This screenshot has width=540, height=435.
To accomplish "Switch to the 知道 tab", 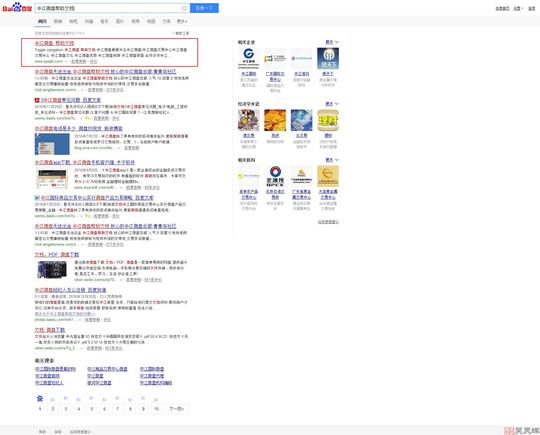I will click(89, 21).
